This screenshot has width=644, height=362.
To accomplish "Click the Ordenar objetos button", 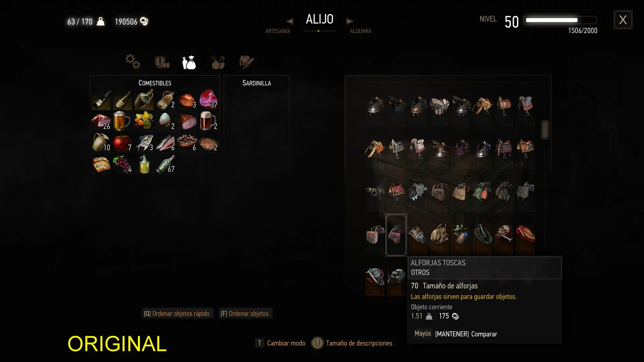I will (245, 313).
